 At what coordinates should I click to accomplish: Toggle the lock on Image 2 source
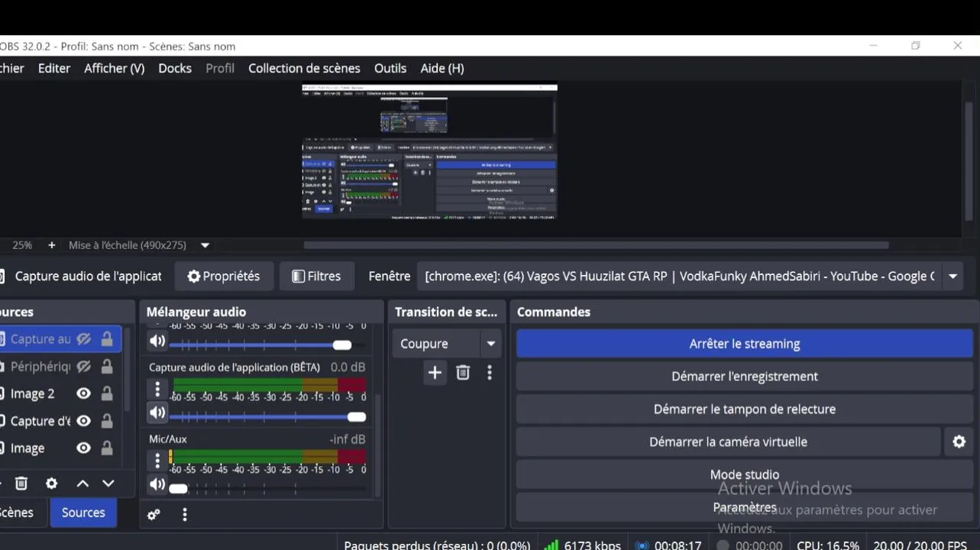pyautogui.click(x=107, y=394)
